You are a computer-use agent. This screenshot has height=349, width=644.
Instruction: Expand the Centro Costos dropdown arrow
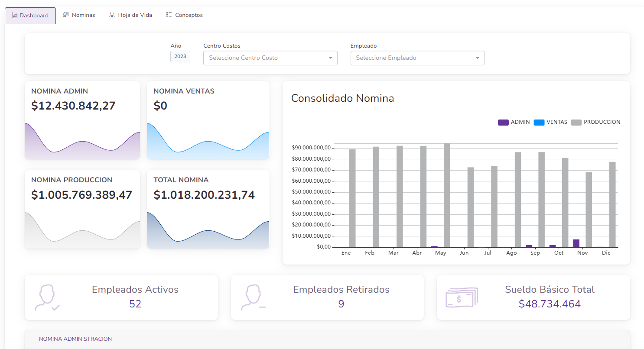[x=330, y=58]
